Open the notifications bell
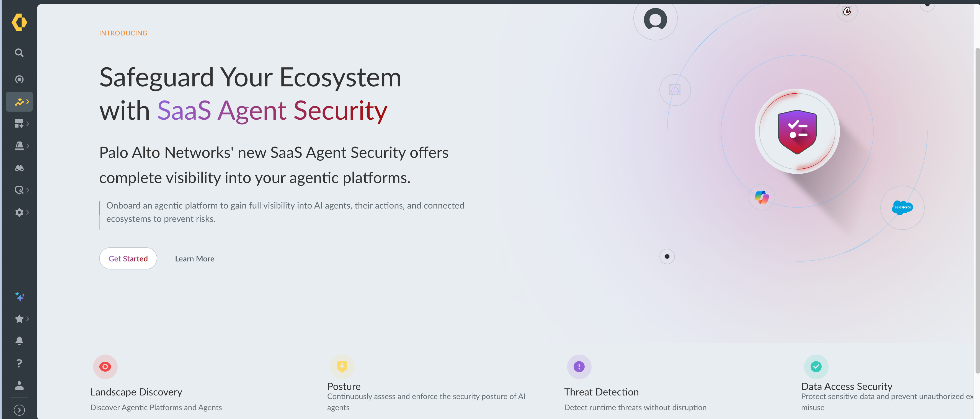Image resolution: width=980 pixels, height=419 pixels. tap(19, 341)
